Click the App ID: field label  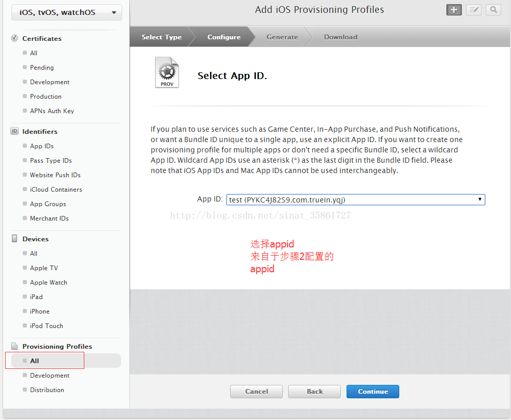210,199
